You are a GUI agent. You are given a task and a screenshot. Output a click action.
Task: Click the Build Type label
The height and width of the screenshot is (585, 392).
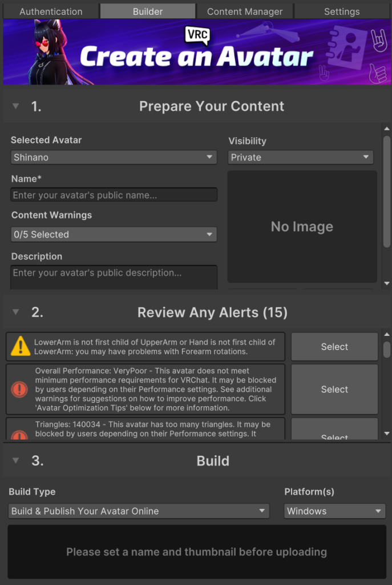click(32, 492)
